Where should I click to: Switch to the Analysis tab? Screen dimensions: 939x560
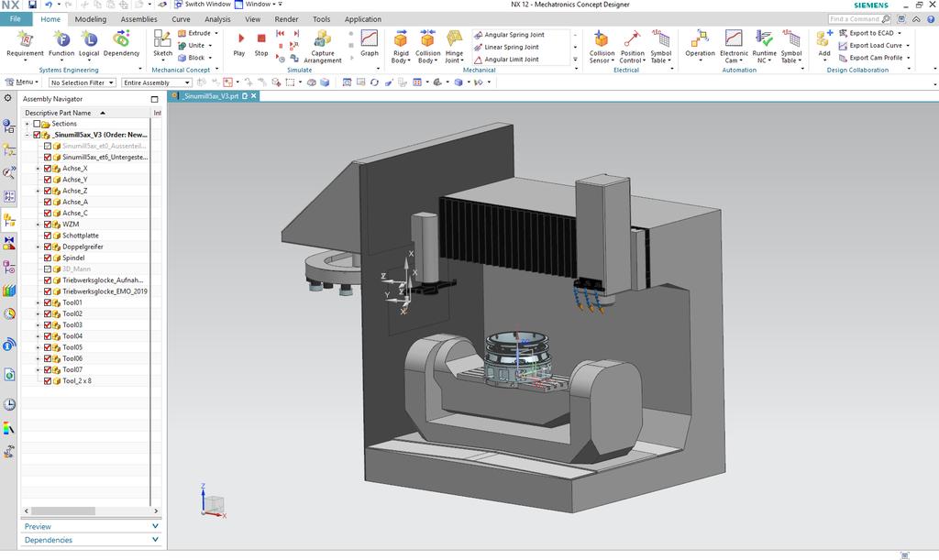pos(217,19)
